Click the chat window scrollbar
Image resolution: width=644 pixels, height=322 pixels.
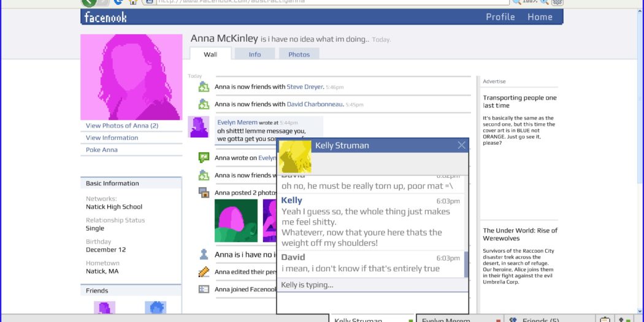pos(466,264)
